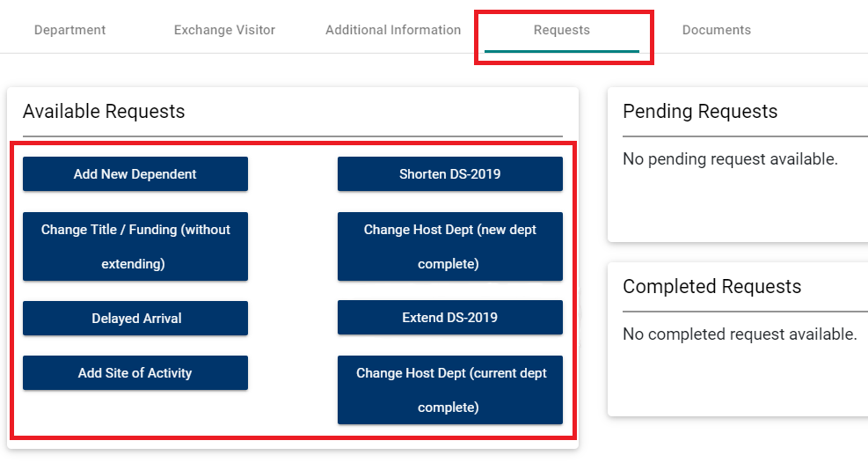Click the 'No completed request available' message
This screenshot has height=470, width=868.
coord(740,334)
